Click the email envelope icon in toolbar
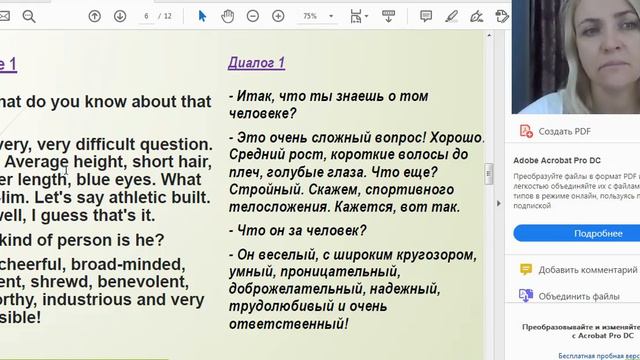The width and height of the screenshot is (640, 360). pyautogui.click(x=4, y=16)
